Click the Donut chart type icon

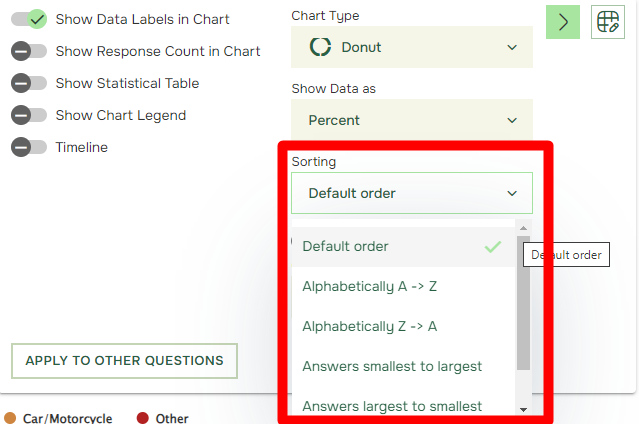click(320, 47)
